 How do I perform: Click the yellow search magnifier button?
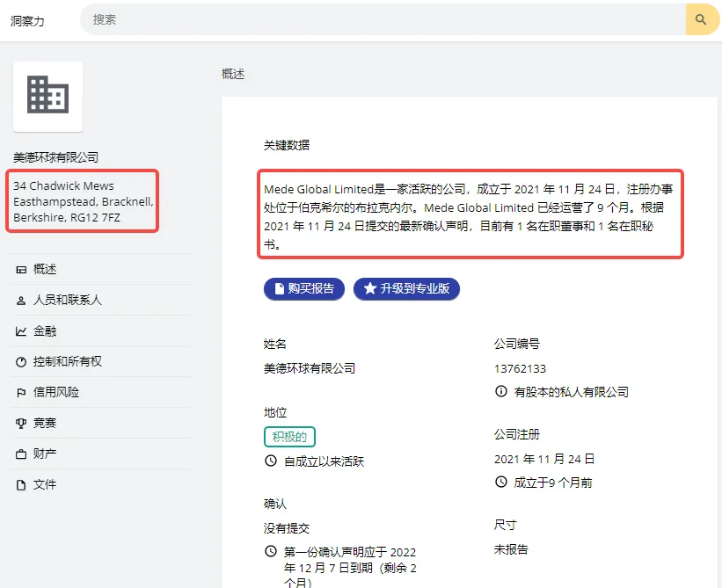click(701, 19)
